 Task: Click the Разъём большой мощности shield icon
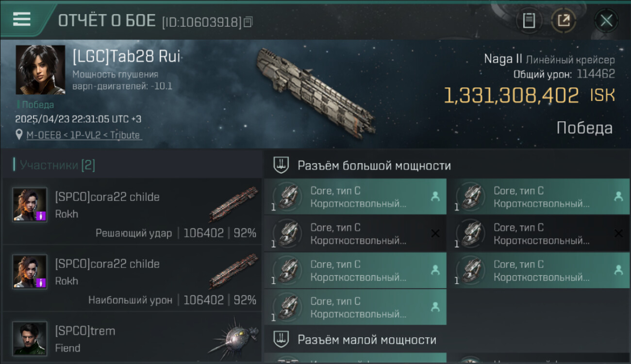pos(281,165)
